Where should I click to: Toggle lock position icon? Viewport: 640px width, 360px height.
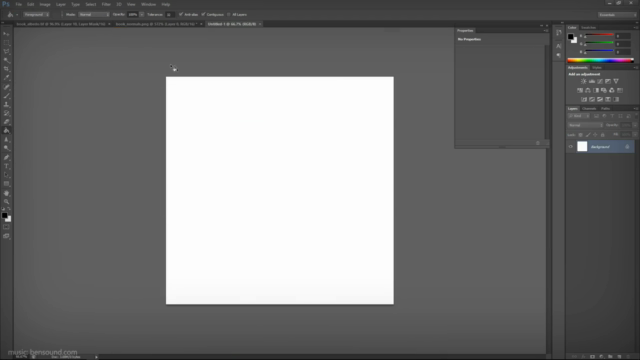(595, 135)
